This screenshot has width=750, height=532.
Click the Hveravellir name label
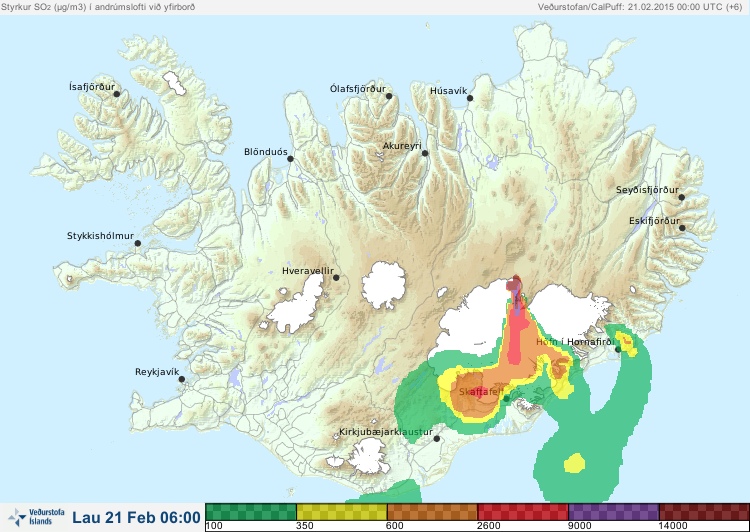pyautogui.click(x=308, y=271)
